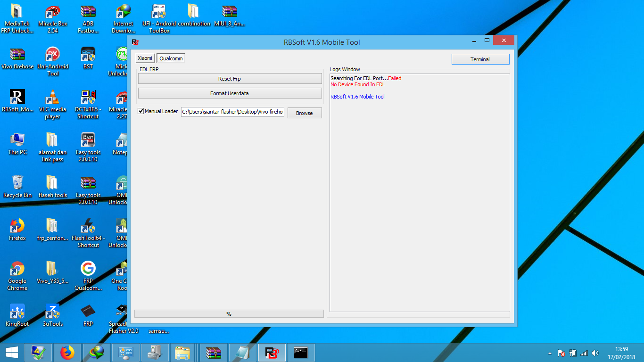This screenshot has width=644, height=362.
Task: Click the Reset Frp button
Action: (x=230, y=78)
